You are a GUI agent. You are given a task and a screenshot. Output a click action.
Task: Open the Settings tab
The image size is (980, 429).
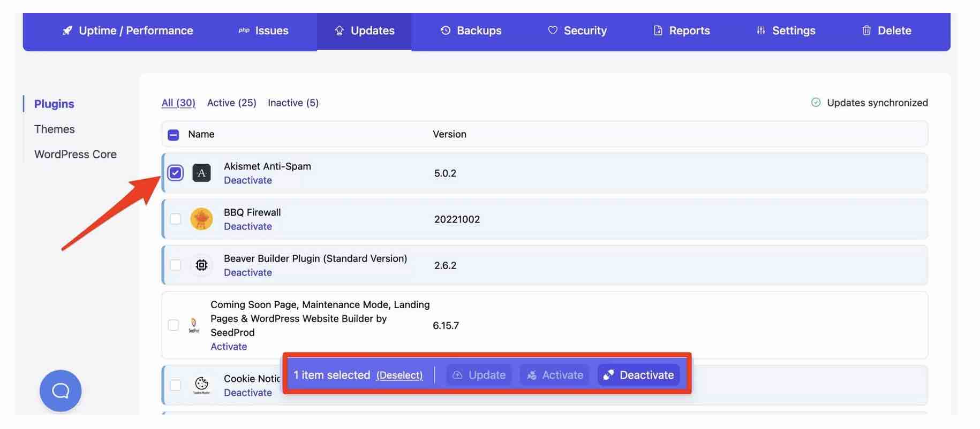(x=786, y=31)
